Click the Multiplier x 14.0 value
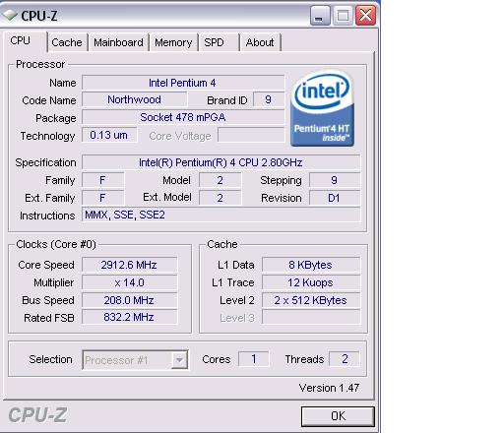This screenshot has height=433, width=504. (129, 282)
